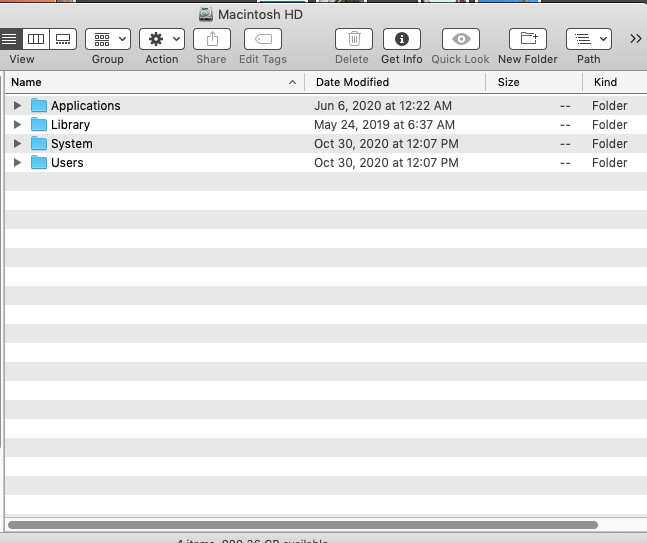Select the System row name

pos(72,144)
